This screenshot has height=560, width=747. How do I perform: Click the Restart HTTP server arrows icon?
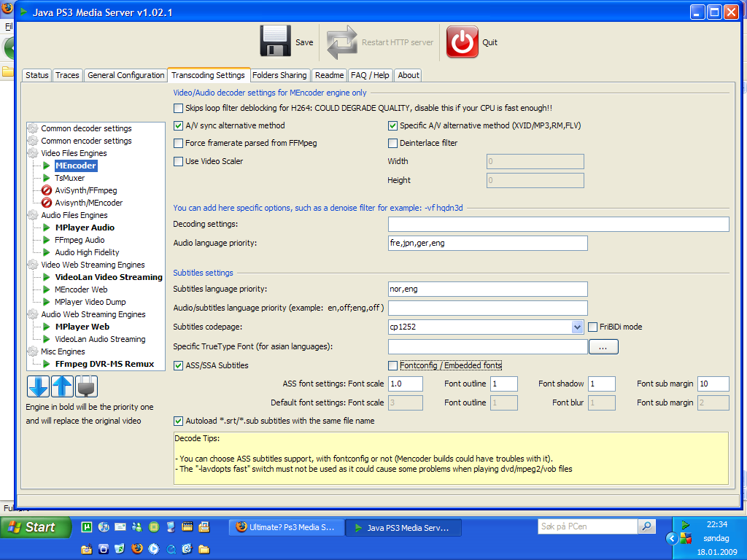342,42
